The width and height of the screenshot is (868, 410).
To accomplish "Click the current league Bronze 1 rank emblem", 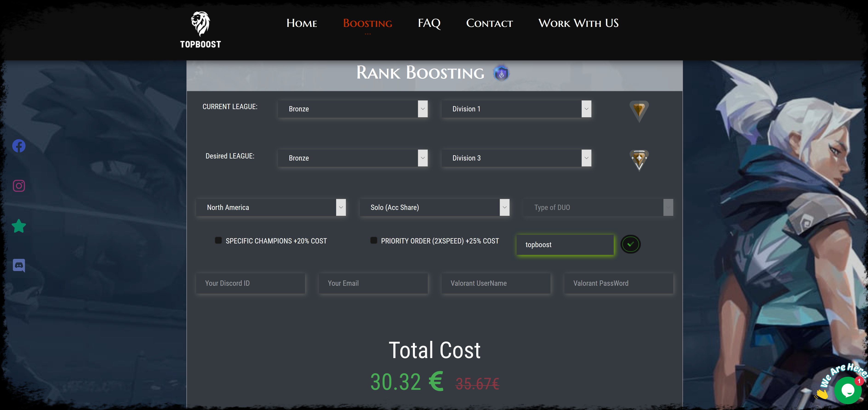I will coord(639,111).
